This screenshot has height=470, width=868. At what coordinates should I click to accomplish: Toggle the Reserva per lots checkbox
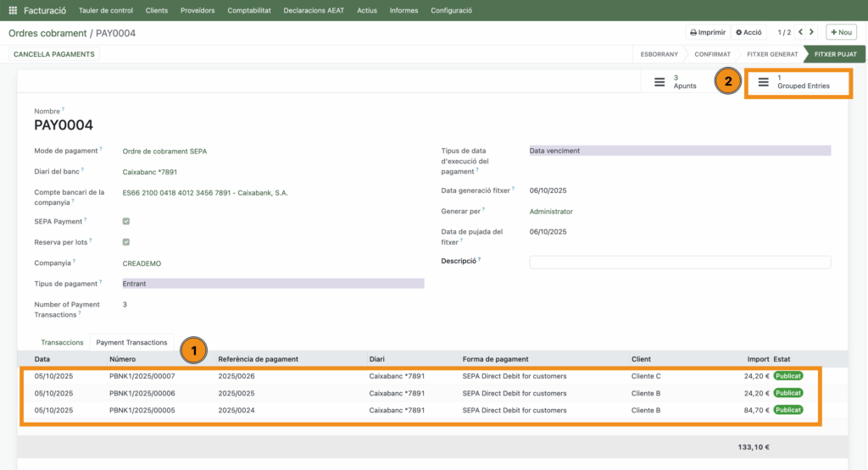click(126, 242)
